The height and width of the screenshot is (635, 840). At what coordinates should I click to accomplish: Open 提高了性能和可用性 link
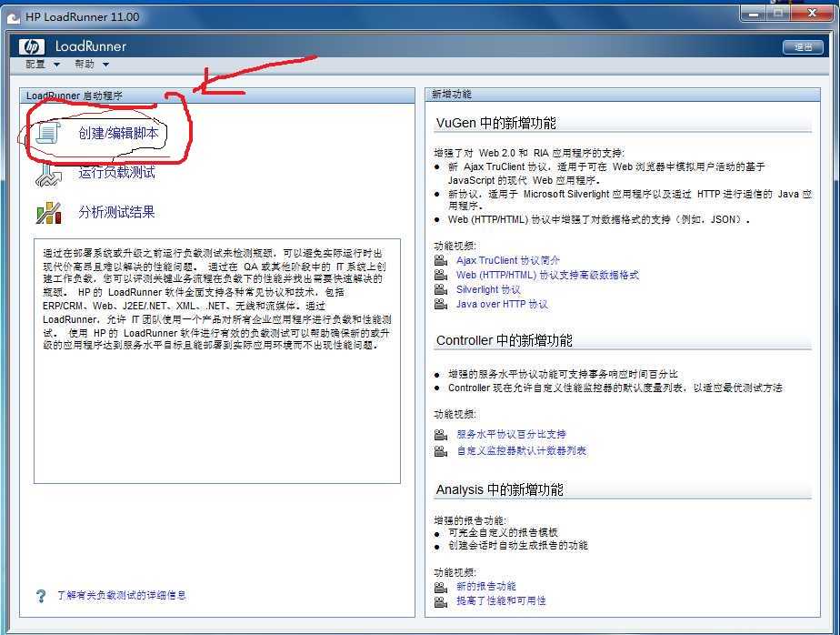(501, 601)
